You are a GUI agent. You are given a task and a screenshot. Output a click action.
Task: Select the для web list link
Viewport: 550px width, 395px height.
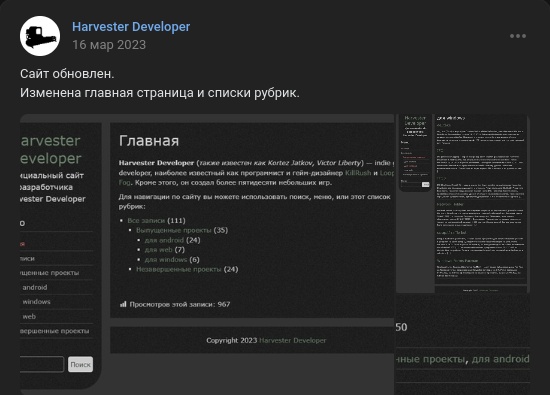[x=158, y=250]
